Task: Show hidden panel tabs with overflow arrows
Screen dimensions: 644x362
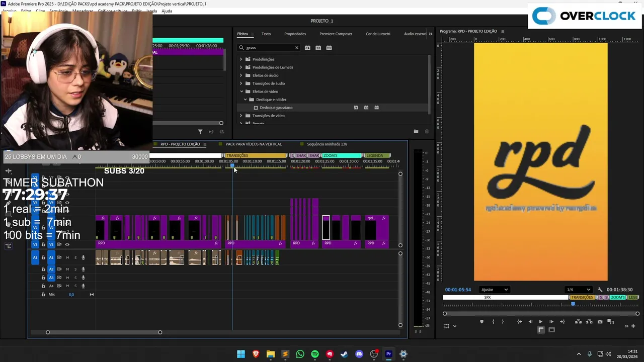Action: pos(430,34)
